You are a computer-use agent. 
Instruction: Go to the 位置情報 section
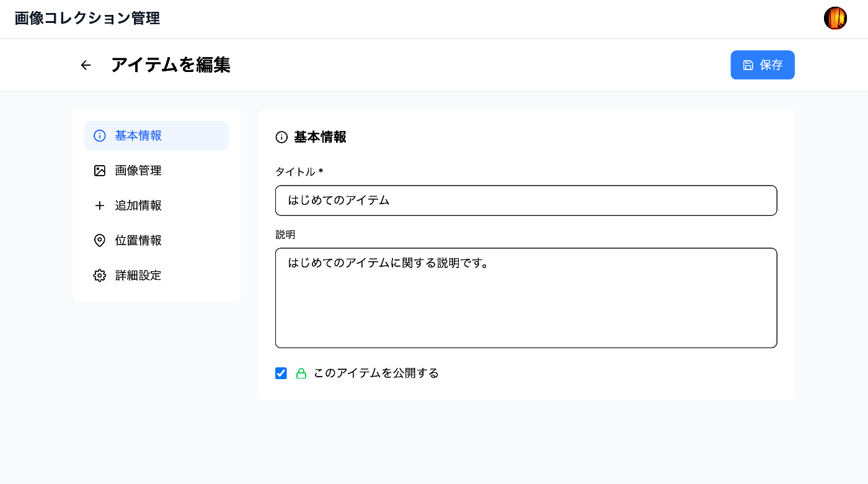[138, 240]
